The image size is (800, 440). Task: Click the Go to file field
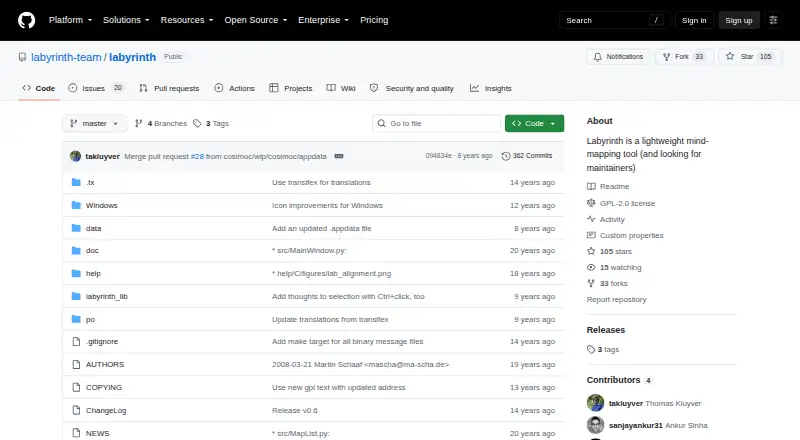point(437,124)
